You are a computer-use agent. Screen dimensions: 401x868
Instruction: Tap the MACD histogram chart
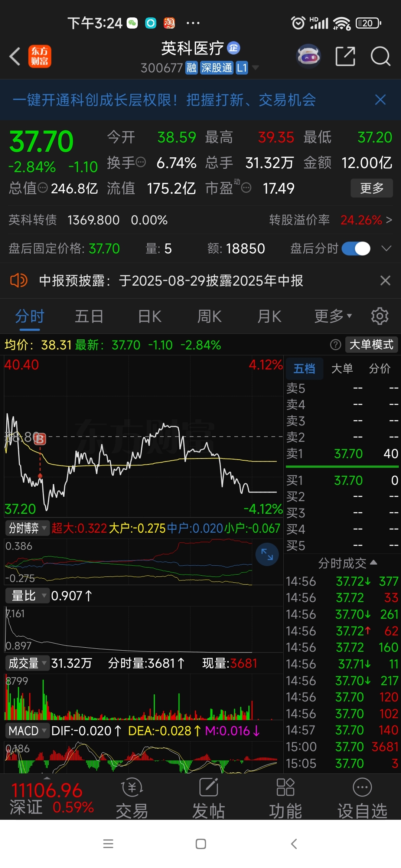[143, 757]
